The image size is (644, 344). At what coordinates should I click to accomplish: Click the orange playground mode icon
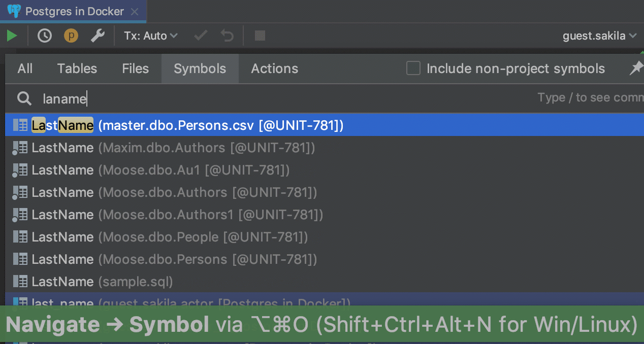tap(71, 36)
